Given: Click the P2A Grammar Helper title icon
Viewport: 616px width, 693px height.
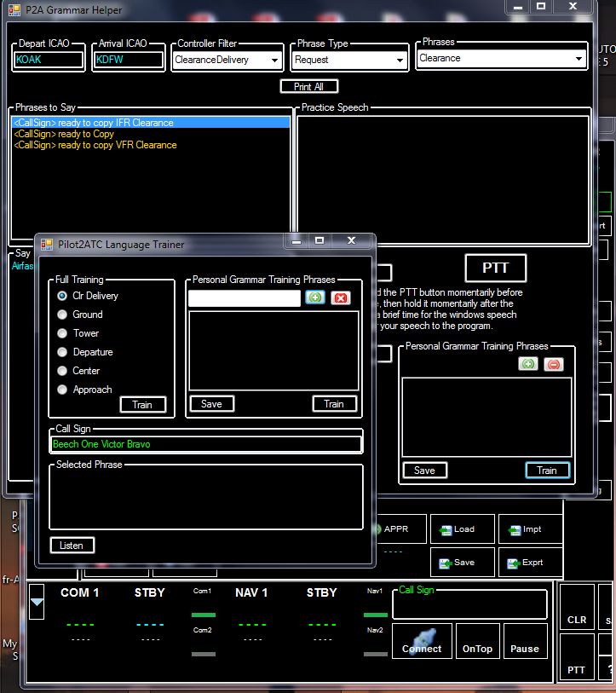Looking at the screenshot, I should pos(14,10).
